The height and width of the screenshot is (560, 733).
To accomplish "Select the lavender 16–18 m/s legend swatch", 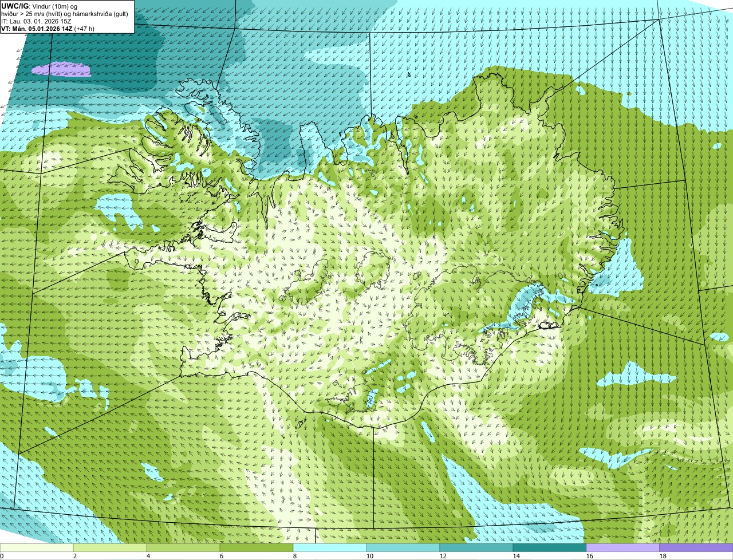I will pyautogui.click(x=623, y=548).
